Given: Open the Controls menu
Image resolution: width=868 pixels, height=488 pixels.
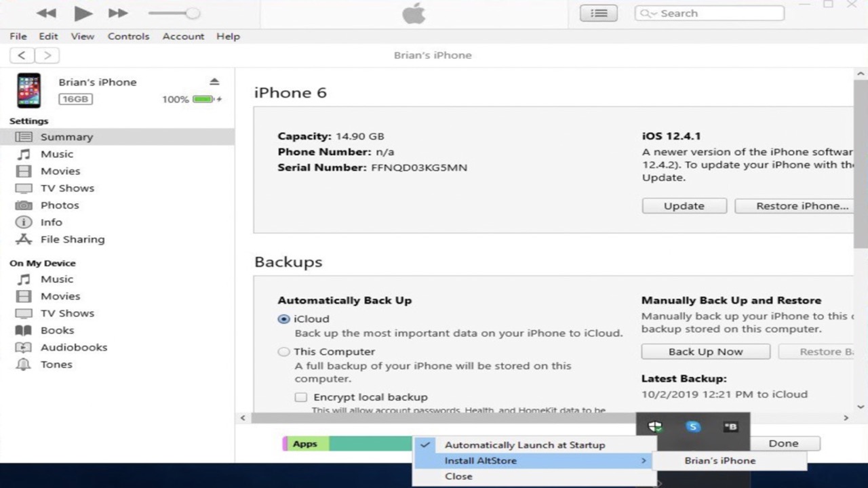Looking at the screenshot, I should click(x=128, y=37).
